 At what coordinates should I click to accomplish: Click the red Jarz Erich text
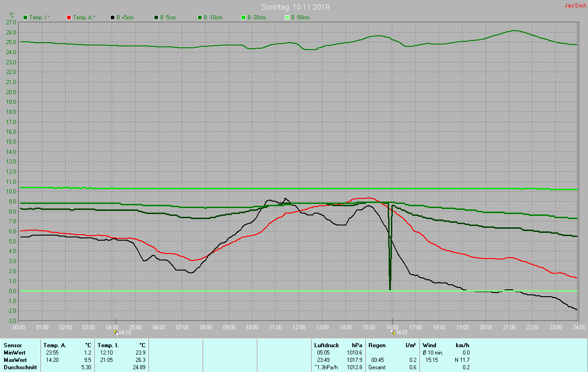575,6
